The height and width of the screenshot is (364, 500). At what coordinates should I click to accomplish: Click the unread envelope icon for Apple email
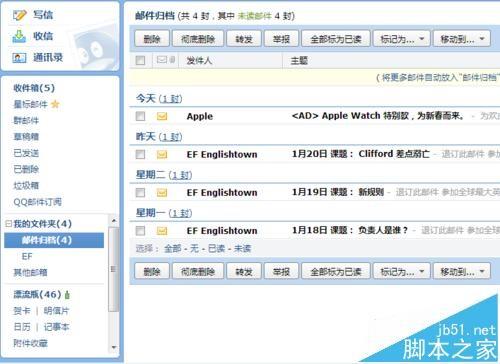point(162,116)
